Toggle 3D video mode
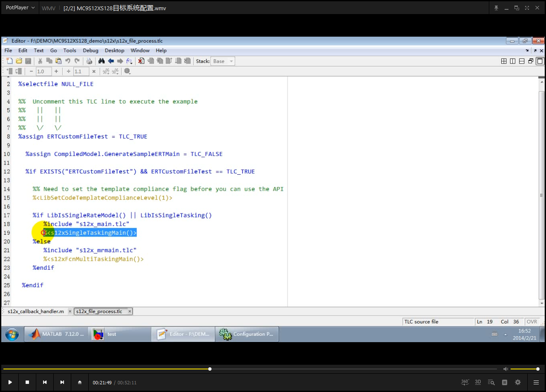This screenshot has width=546, height=392. (478, 382)
